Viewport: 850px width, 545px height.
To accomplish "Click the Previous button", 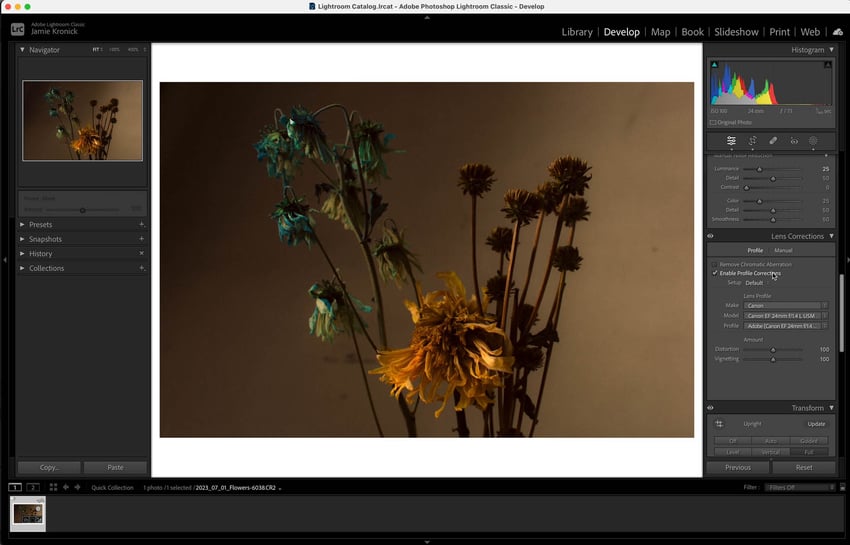I will click(x=738, y=467).
